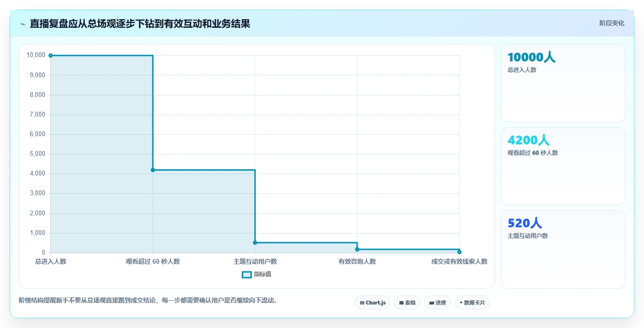Click the 指标值 legend color box

[x=247, y=275]
